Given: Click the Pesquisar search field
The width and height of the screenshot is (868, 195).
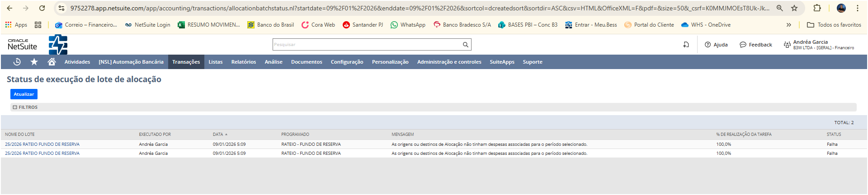Looking at the screenshot, I should (x=366, y=45).
